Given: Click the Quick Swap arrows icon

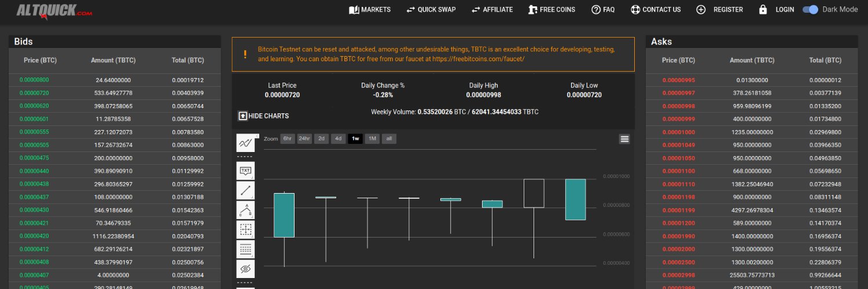Looking at the screenshot, I should tap(411, 10).
